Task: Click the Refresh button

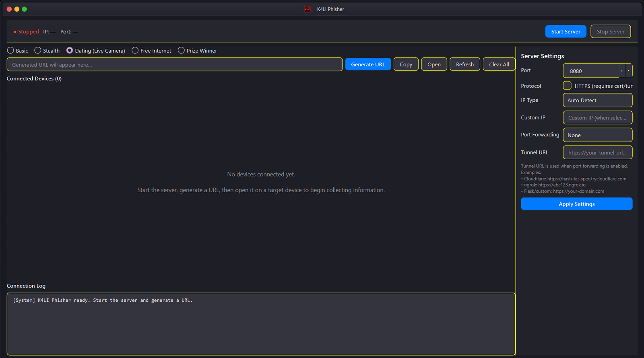Action: [x=464, y=64]
